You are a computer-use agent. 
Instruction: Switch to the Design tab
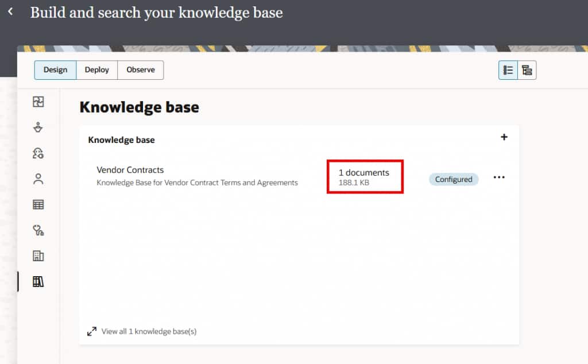point(55,70)
